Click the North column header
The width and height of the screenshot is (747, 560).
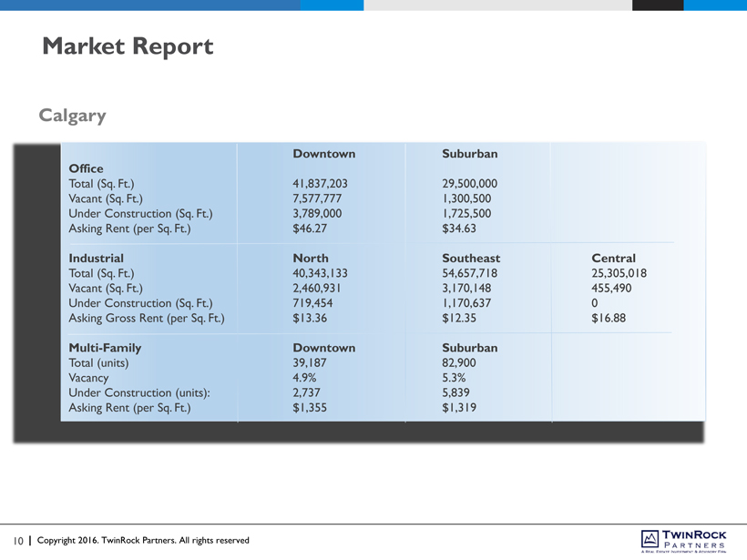pos(310,259)
